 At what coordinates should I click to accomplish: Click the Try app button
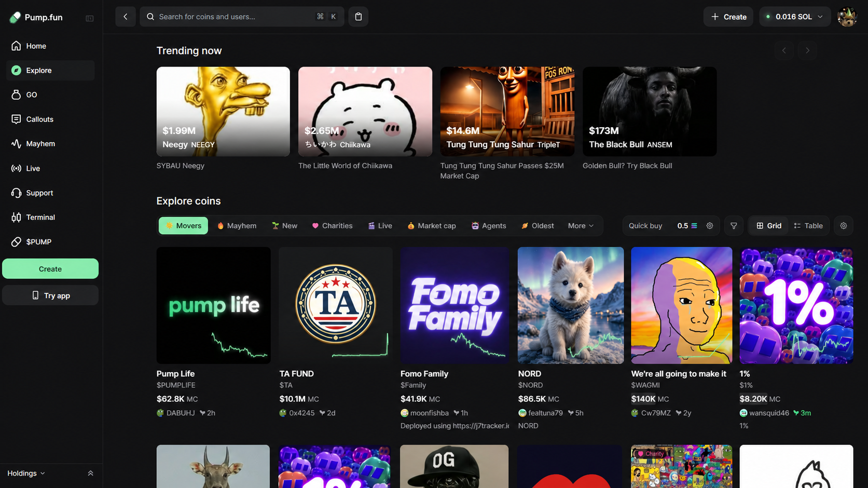pyautogui.click(x=50, y=295)
